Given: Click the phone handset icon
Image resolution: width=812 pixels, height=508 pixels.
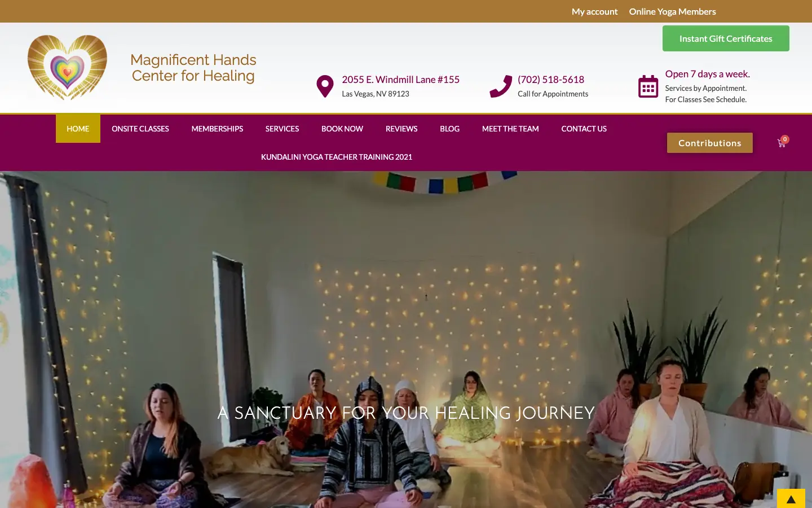Looking at the screenshot, I should tap(501, 86).
